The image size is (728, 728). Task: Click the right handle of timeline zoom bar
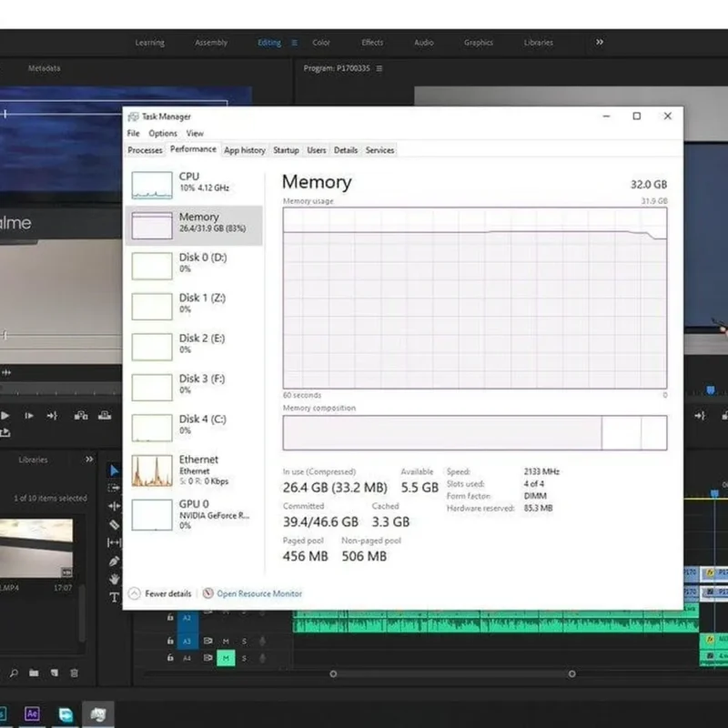[572, 673]
